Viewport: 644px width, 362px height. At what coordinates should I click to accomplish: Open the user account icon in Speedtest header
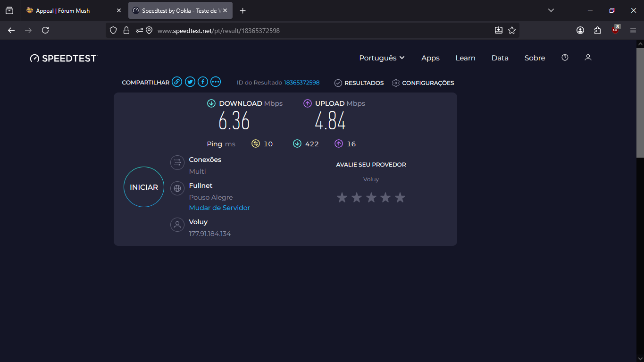588,58
